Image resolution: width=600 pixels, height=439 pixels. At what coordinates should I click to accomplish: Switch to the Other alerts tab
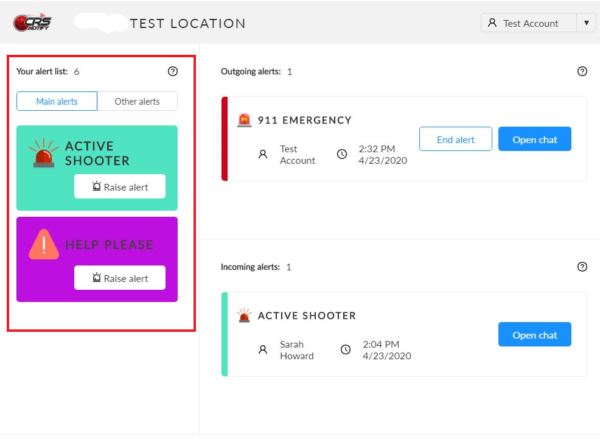coord(137,101)
